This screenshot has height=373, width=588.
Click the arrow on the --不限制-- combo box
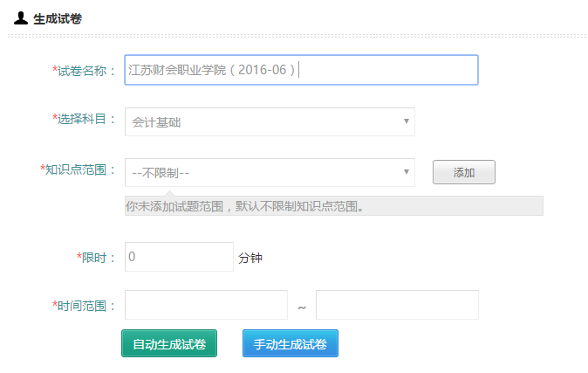406,172
